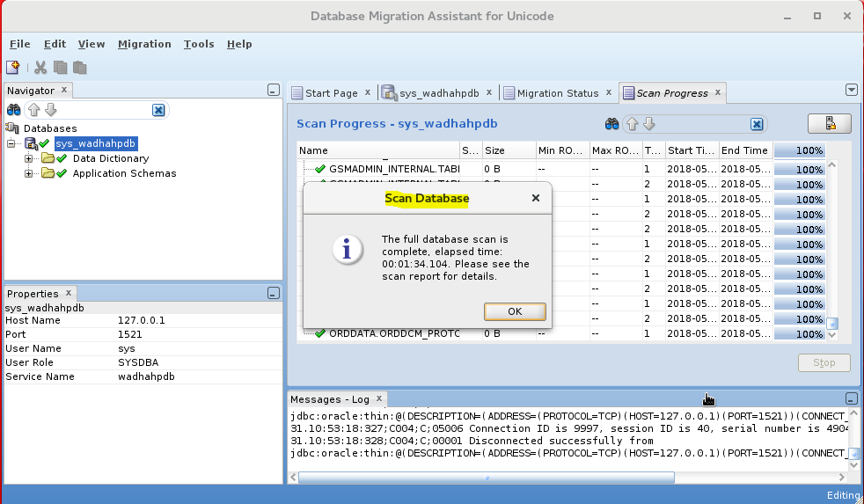Screen dimensions: 864x504
Task: Click the Navigator search input field
Action: click(x=104, y=110)
